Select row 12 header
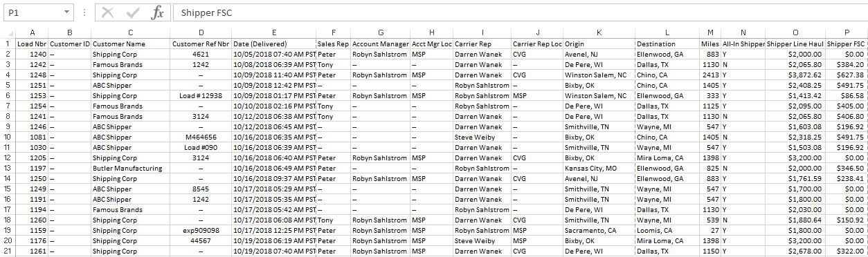 point(8,158)
